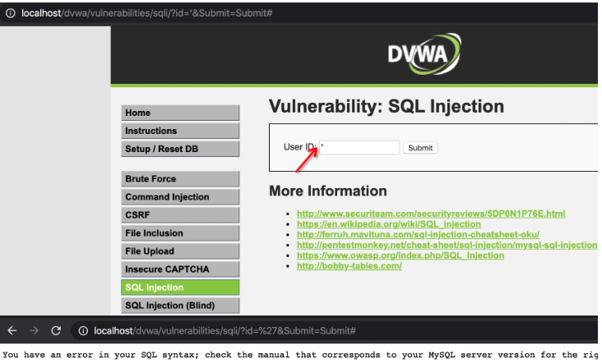Screen dimensions: 602x364
Task: Click the DVWA logo
Action: (424, 53)
